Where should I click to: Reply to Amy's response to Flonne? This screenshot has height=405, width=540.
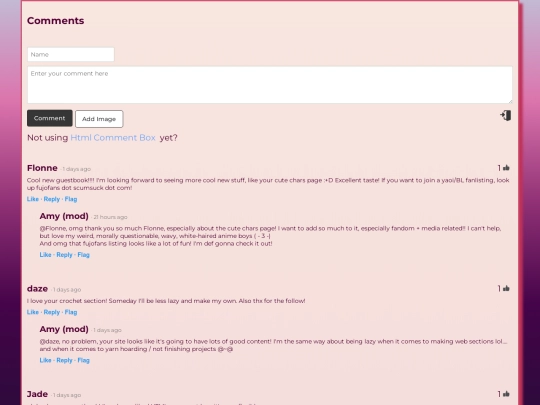(64, 255)
